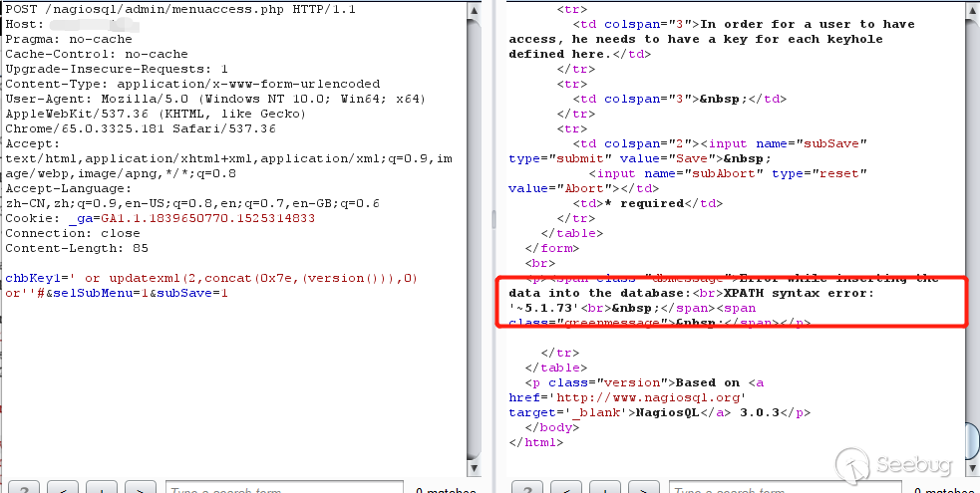This screenshot has width=980, height=493.
Task: Focus the response pane search term field
Action: coord(786,487)
